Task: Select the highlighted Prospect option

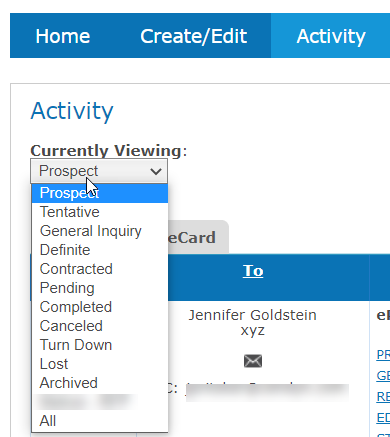Action: tap(100, 193)
